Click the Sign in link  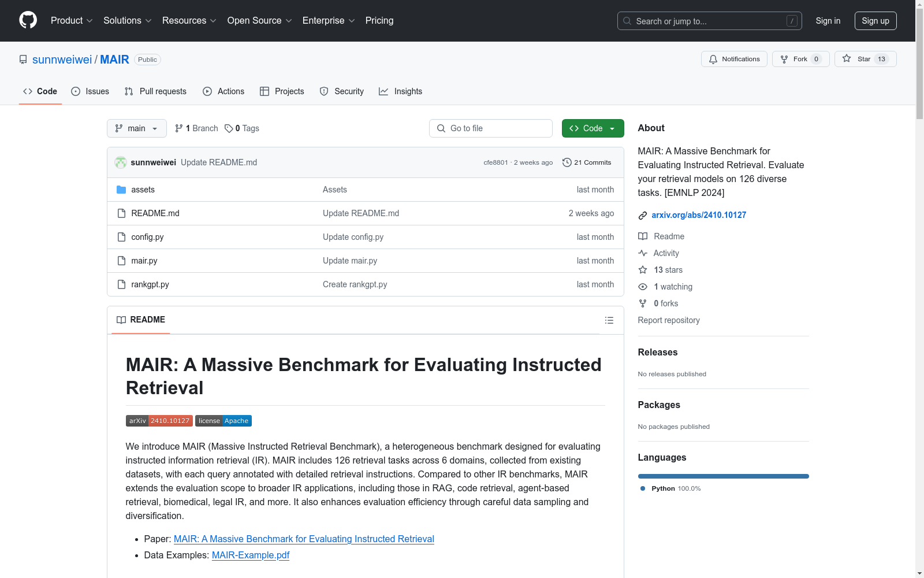(x=828, y=21)
